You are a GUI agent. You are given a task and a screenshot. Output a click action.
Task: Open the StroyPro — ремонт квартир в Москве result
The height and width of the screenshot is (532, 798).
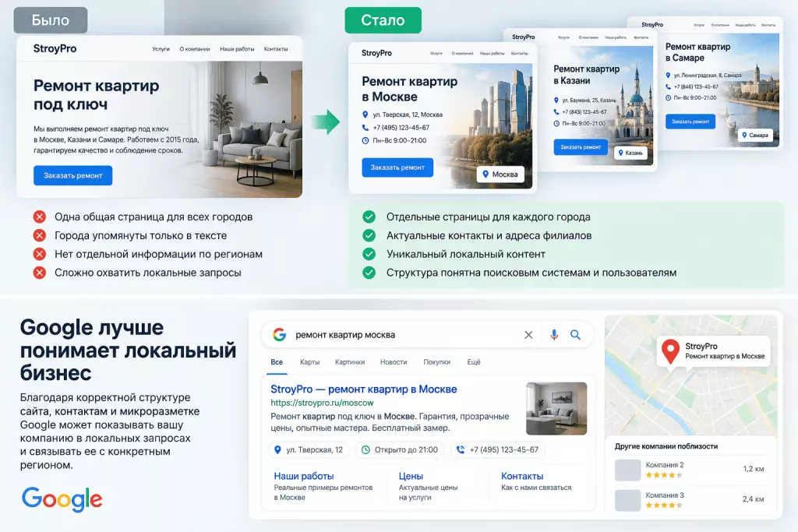coord(363,389)
